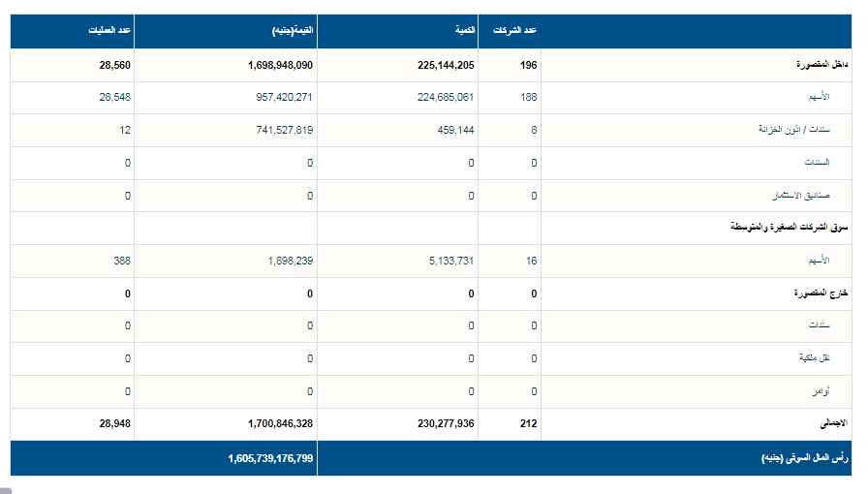The height and width of the screenshot is (494, 868).
Task: Select the total transactions count 28,948
Action: click(114, 423)
